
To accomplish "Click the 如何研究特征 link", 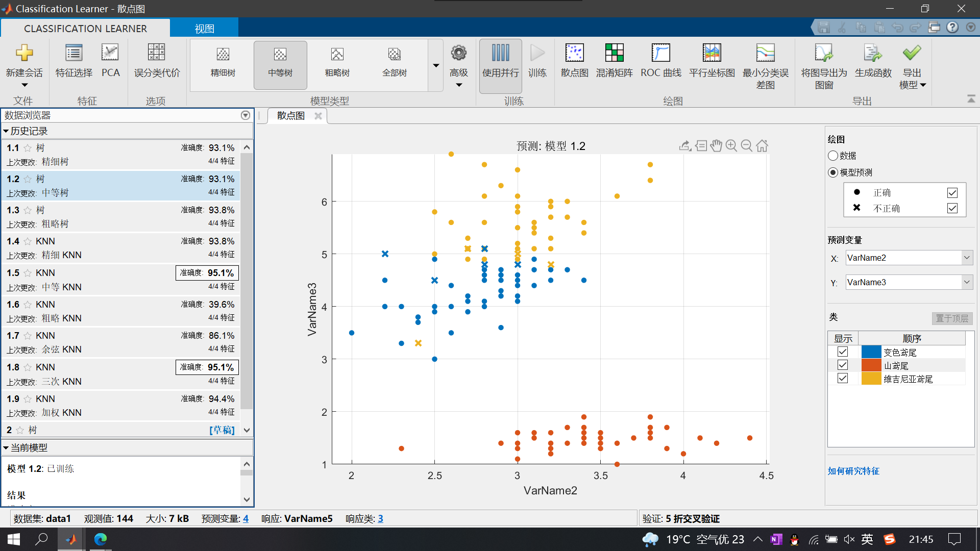I will 852,471.
